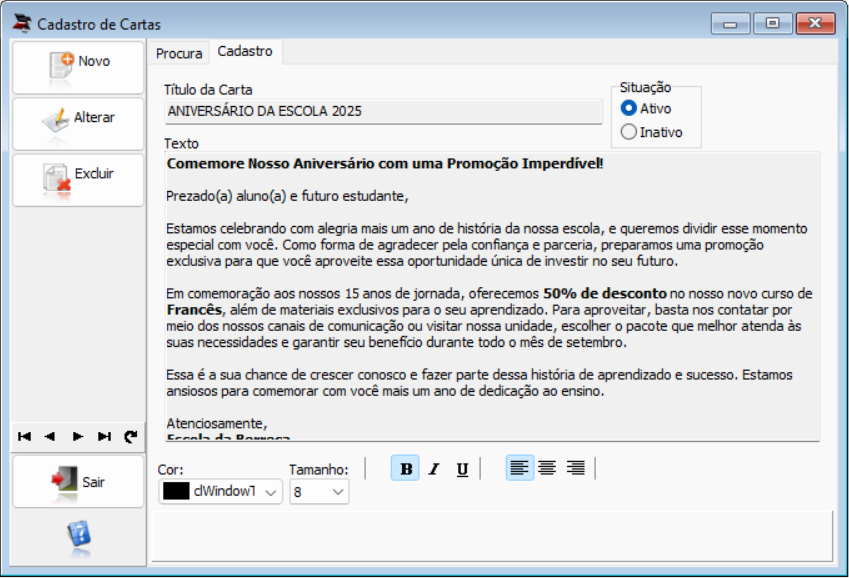Switch to the Procura tab
Screen dimensions: 849x578
tap(179, 54)
